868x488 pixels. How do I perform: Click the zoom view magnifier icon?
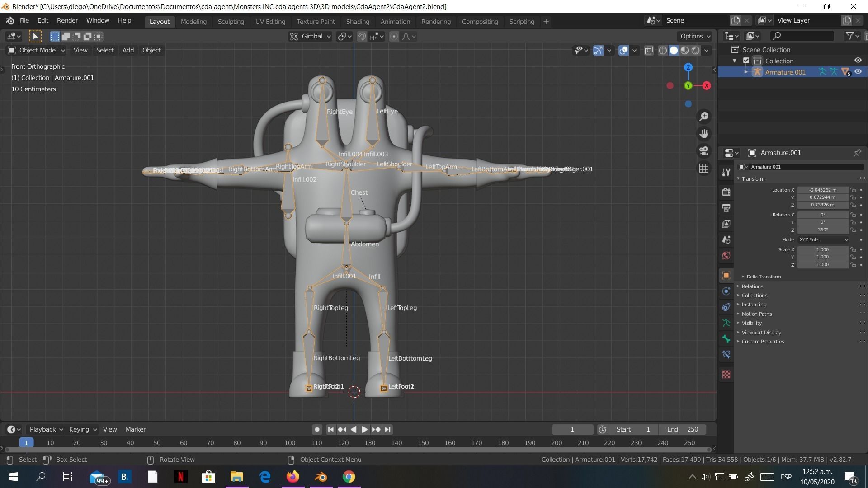pos(704,117)
